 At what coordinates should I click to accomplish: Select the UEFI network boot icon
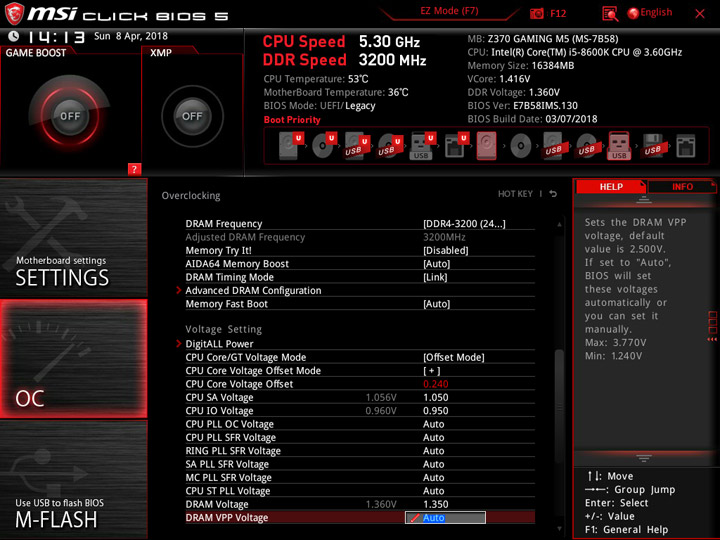456,146
